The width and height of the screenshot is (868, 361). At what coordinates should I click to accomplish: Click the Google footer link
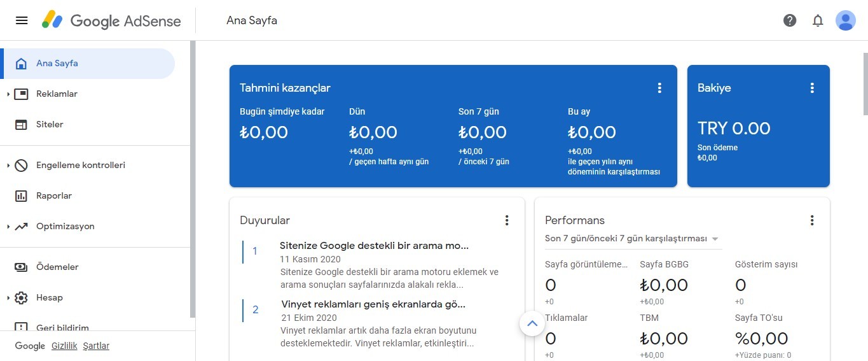[x=30, y=346]
